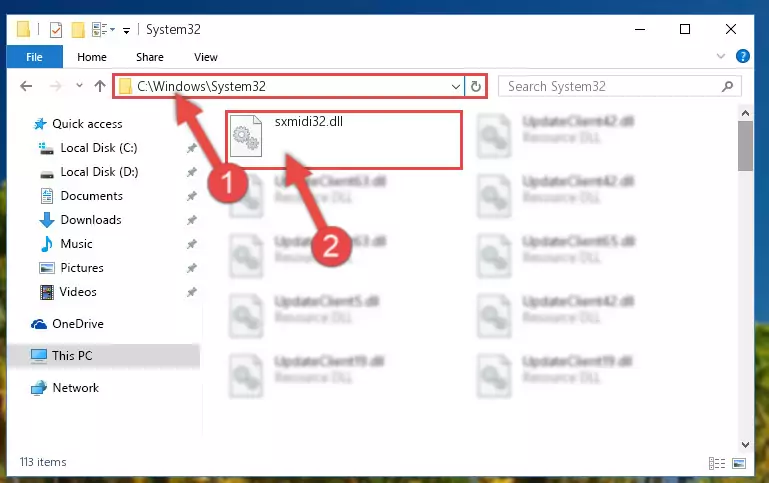Screen dimensions: 769x483
Task: Click the pin icon beside Pictures
Action: [191, 268]
